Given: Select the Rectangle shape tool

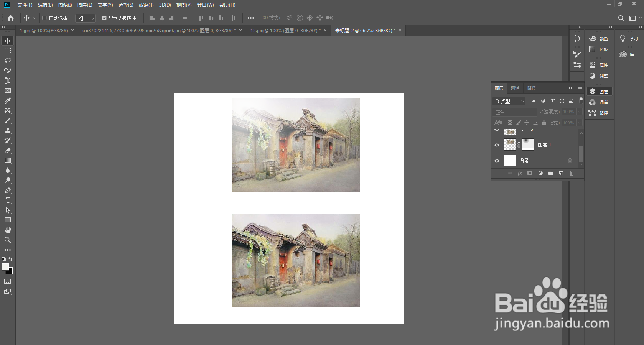Looking at the screenshot, I should 8,220.
